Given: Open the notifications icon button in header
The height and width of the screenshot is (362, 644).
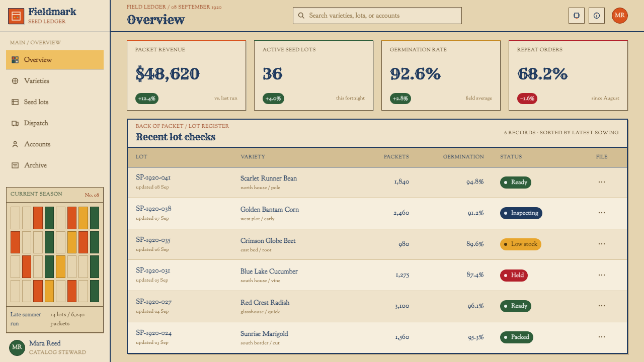Looking at the screenshot, I should pos(577,16).
